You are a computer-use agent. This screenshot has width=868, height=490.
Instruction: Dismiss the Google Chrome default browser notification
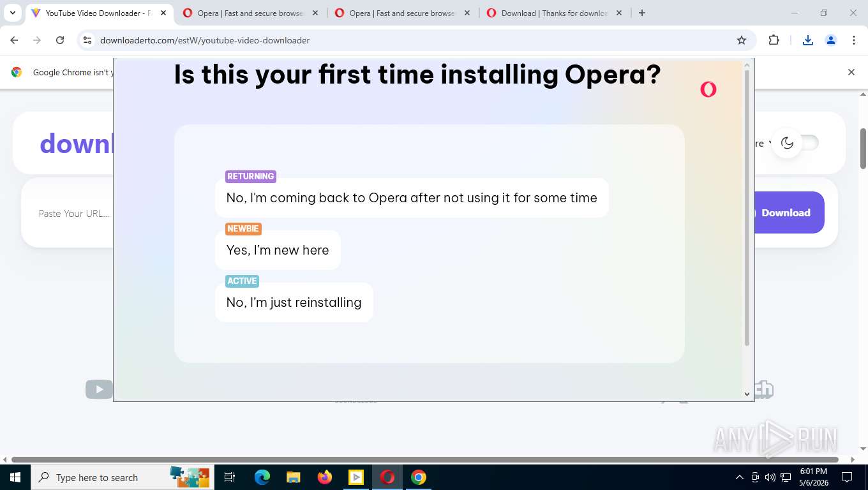click(851, 72)
